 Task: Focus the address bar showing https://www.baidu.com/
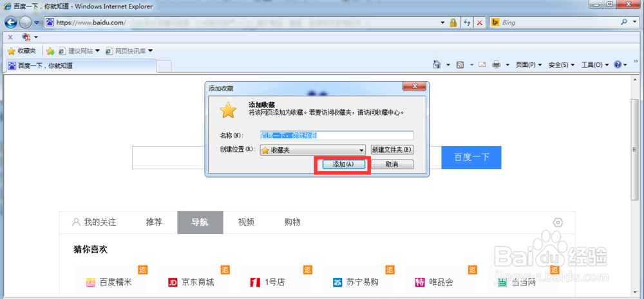(x=242, y=23)
